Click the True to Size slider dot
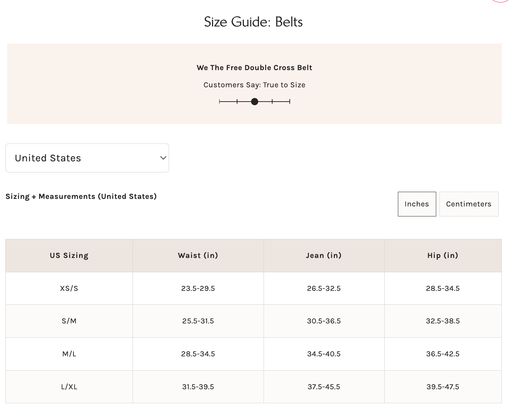The height and width of the screenshot is (420, 510). point(255,102)
